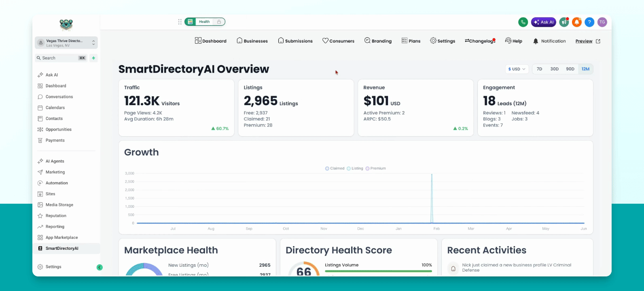Viewport: 644px width, 291px height.
Task: Click the sidebar Search field
Action: click(61, 58)
